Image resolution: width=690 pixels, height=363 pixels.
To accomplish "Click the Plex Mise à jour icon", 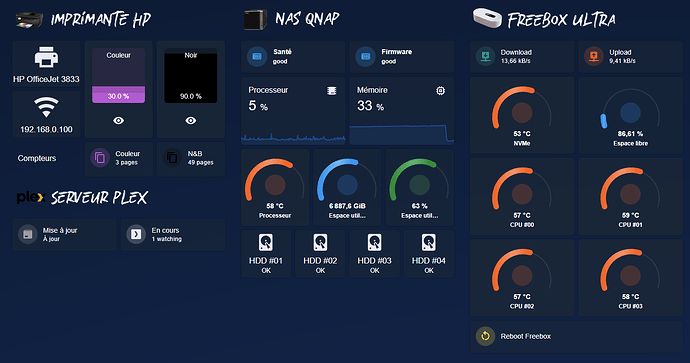I will pos(28,235).
